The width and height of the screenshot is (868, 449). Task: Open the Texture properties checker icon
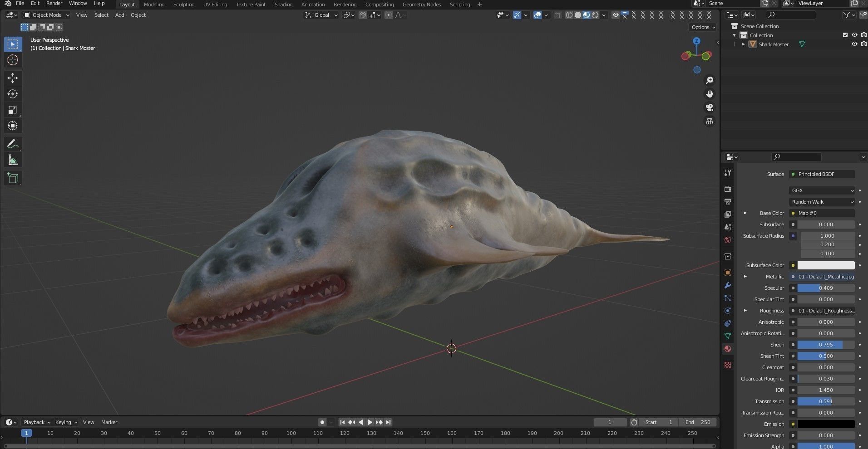pyautogui.click(x=728, y=365)
